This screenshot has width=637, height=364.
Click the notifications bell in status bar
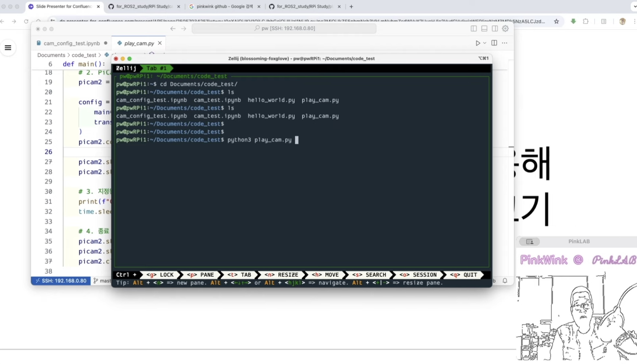tap(505, 281)
